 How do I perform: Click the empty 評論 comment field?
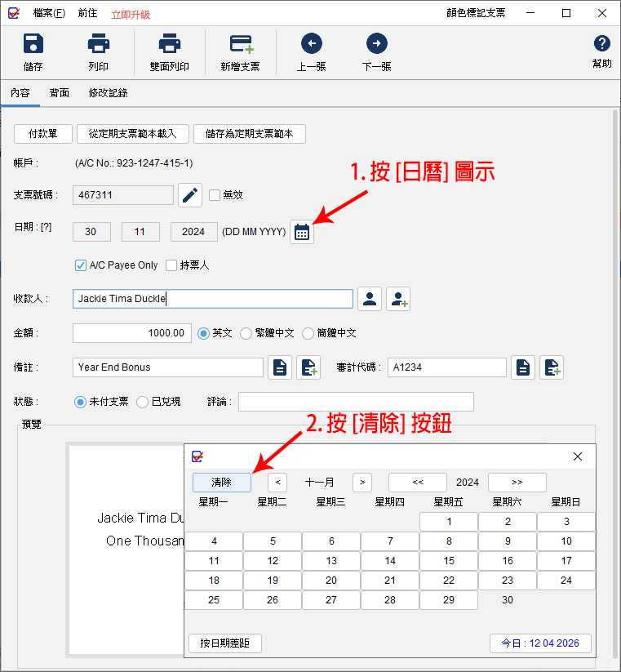coord(356,402)
